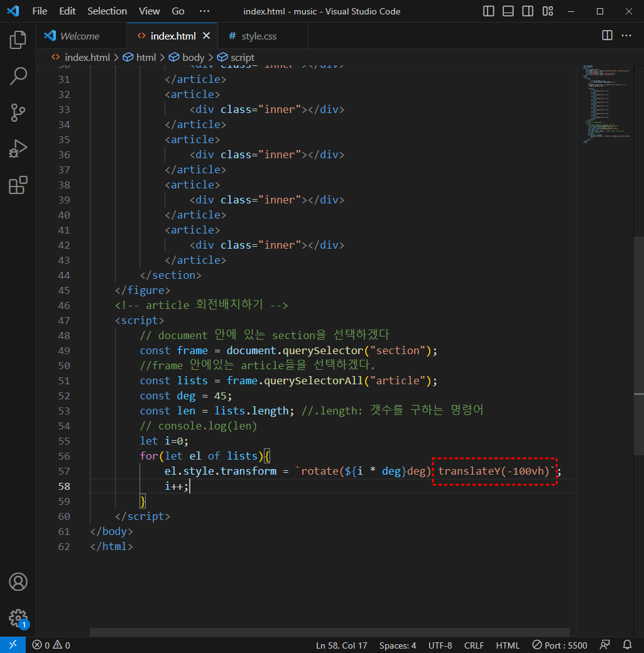The height and width of the screenshot is (653, 644).
Task: Click body breadcrumb segment
Action: (187, 58)
